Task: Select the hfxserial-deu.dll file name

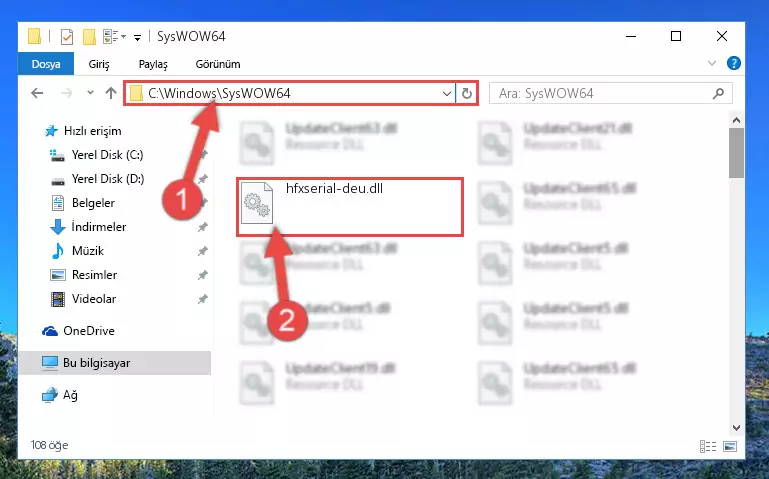Action: (x=334, y=189)
